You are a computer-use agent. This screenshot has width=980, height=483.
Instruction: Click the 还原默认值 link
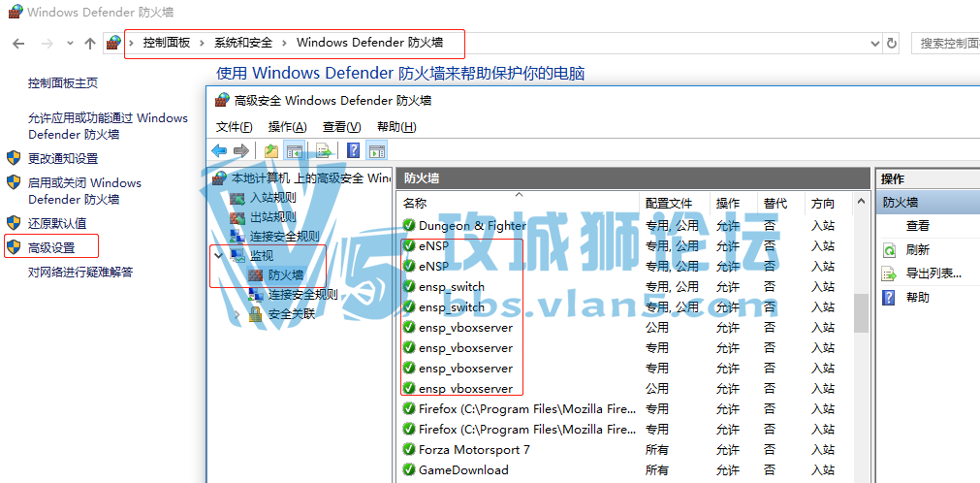(x=57, y=223)
